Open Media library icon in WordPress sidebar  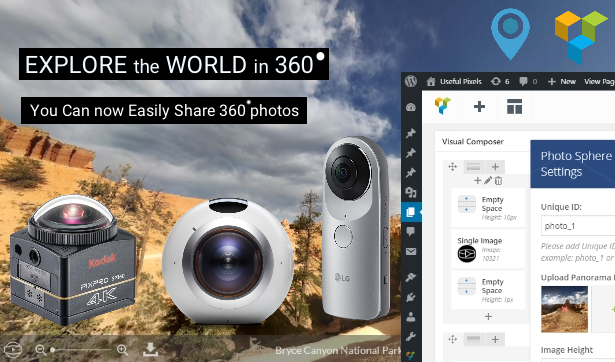point(411,192)
